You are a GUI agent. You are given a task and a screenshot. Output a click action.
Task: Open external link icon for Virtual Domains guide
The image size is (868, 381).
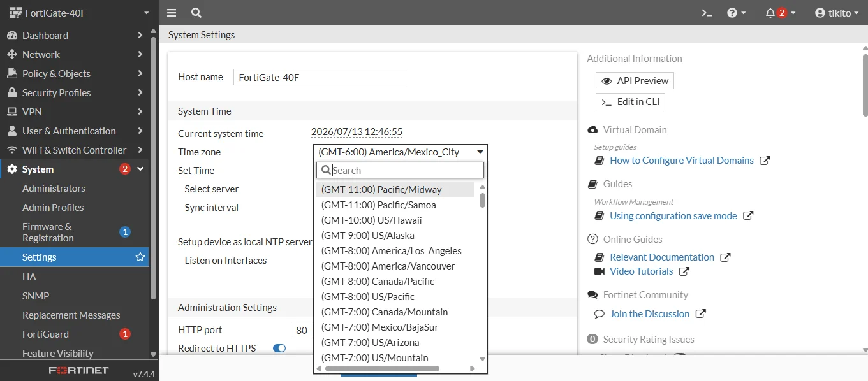(x=765, y=161)
